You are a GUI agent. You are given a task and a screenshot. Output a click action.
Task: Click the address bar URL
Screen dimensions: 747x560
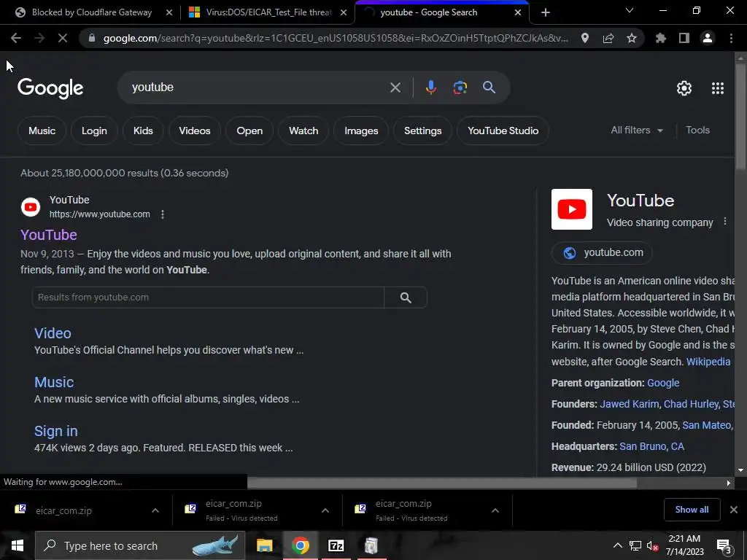(336, 38)
